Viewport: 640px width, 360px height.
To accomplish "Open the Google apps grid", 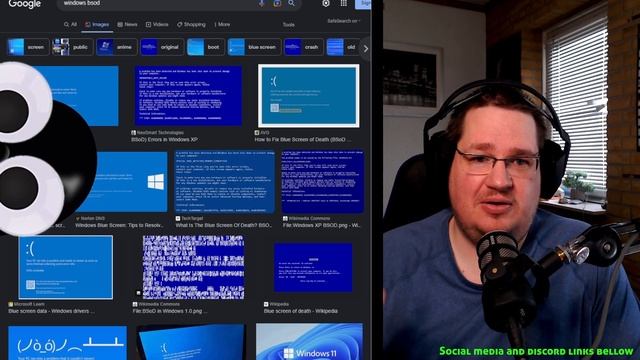I will click(x=344, y=3).
